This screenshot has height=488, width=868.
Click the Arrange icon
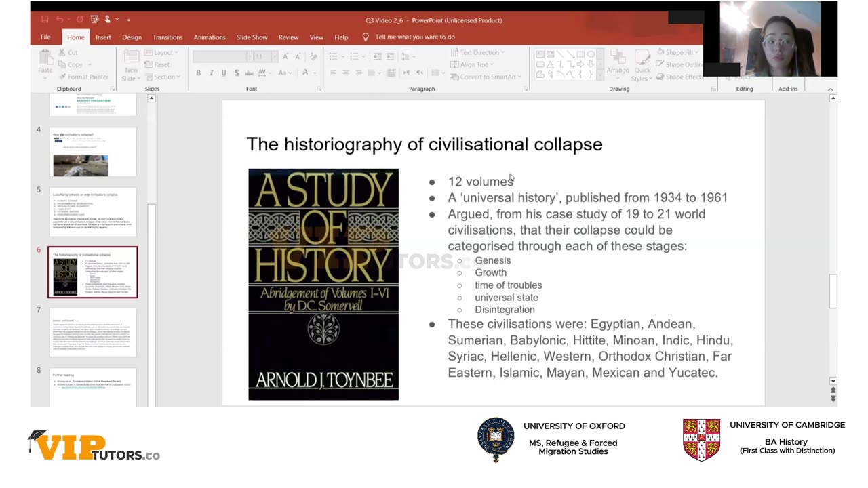click(x=618, y=56)
